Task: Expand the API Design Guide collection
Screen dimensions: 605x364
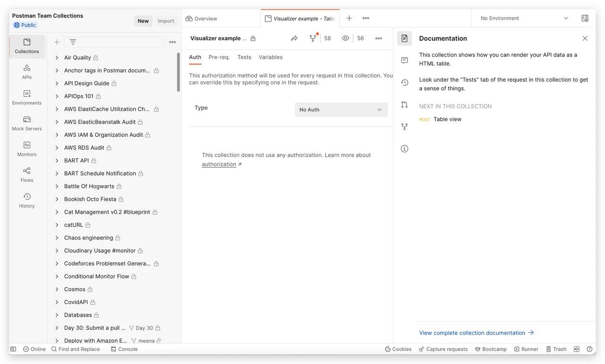Action: tap(57, 84)
